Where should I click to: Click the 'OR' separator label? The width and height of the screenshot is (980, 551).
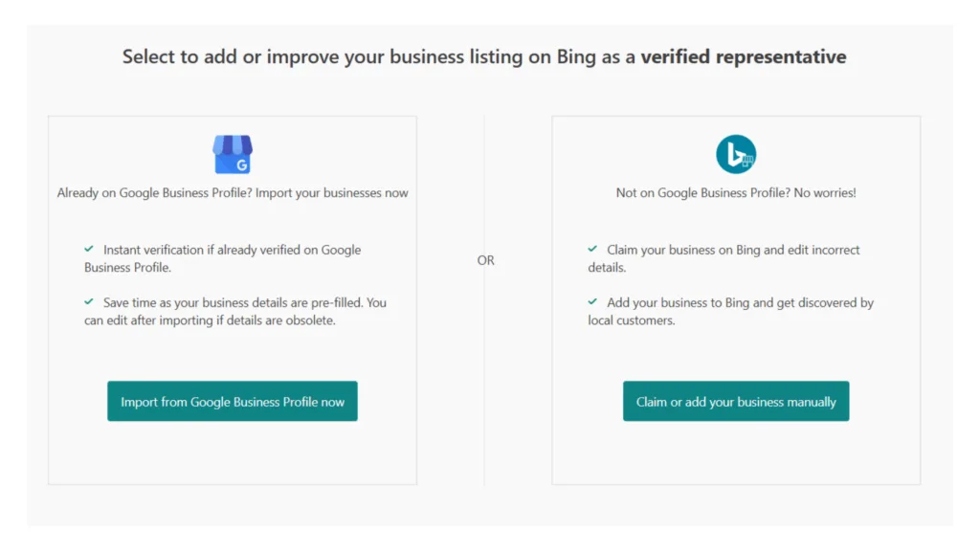[x=485, y=260]
